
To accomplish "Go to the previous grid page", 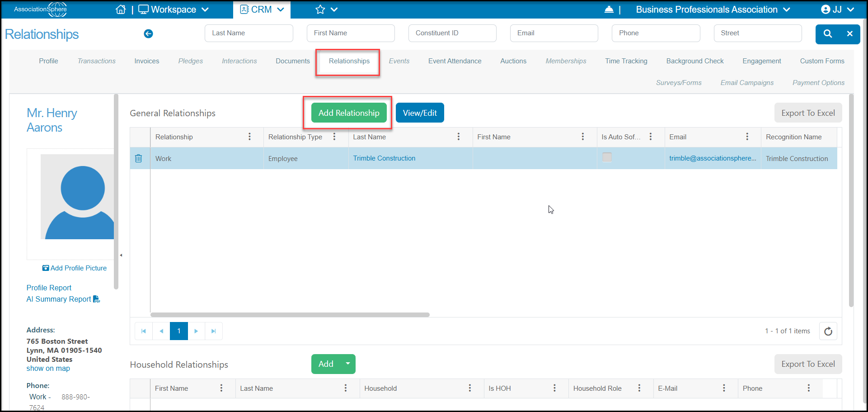I will point(161,331).
